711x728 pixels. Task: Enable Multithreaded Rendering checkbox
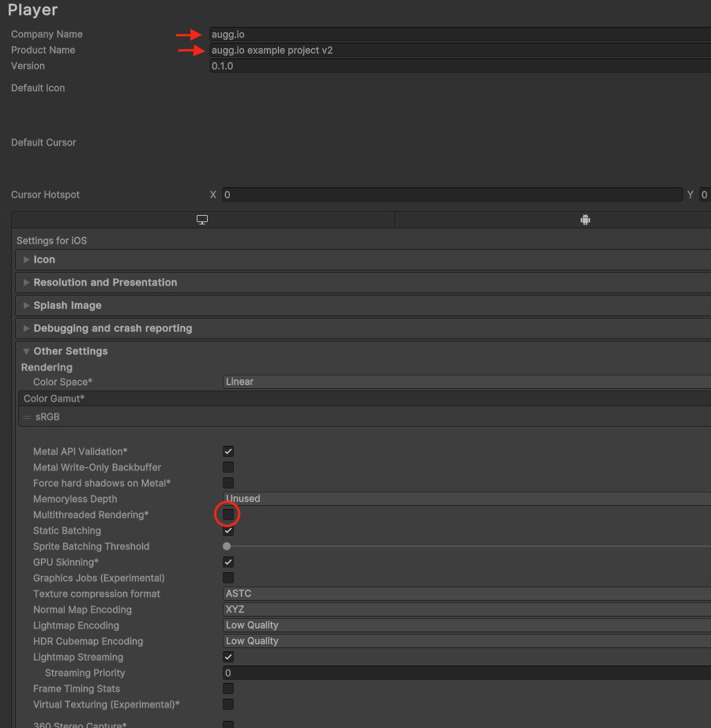tap(228, 515)
